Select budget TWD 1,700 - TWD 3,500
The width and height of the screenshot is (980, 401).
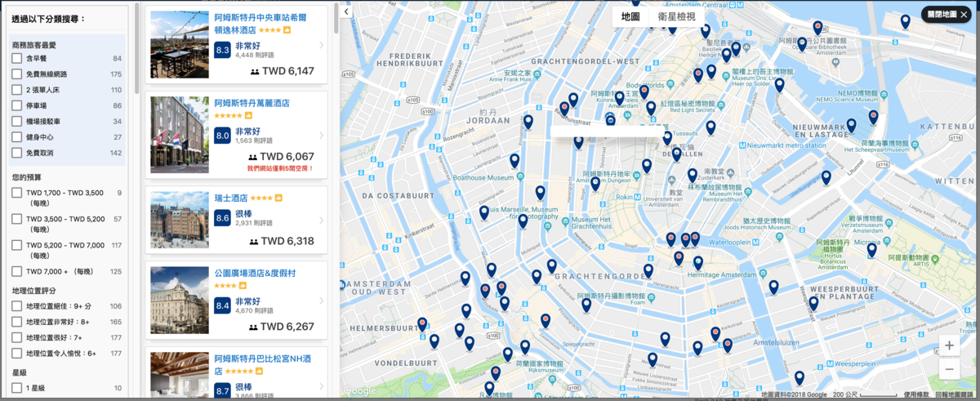pos(16,193)
